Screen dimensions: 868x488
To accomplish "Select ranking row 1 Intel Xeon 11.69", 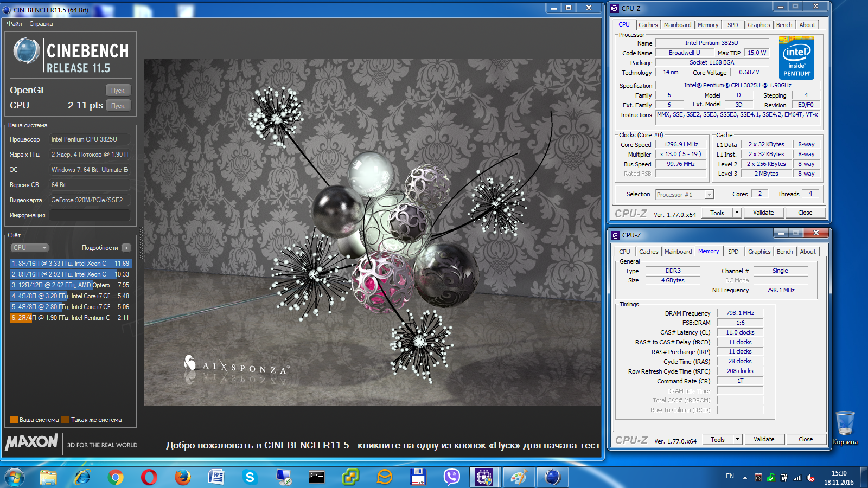I will [x=71, y=264].
